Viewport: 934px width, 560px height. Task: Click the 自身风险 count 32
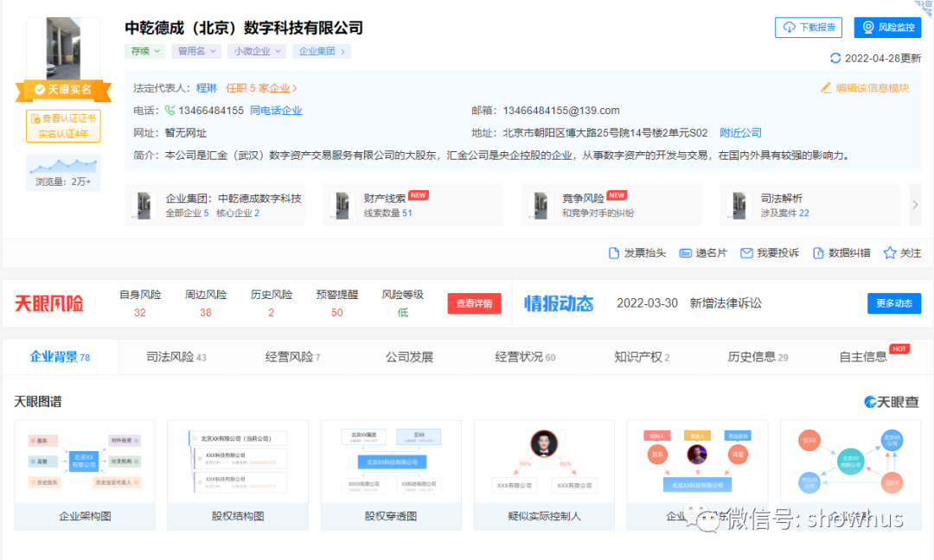click(x=140, y=313)
